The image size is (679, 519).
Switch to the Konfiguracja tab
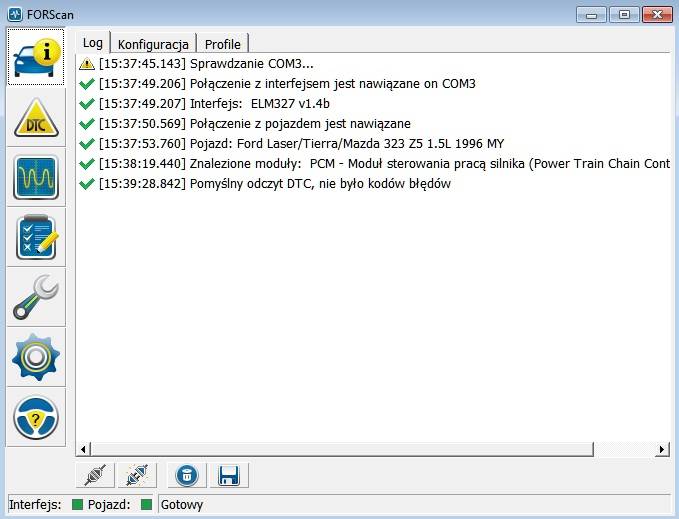pos(153,44)
